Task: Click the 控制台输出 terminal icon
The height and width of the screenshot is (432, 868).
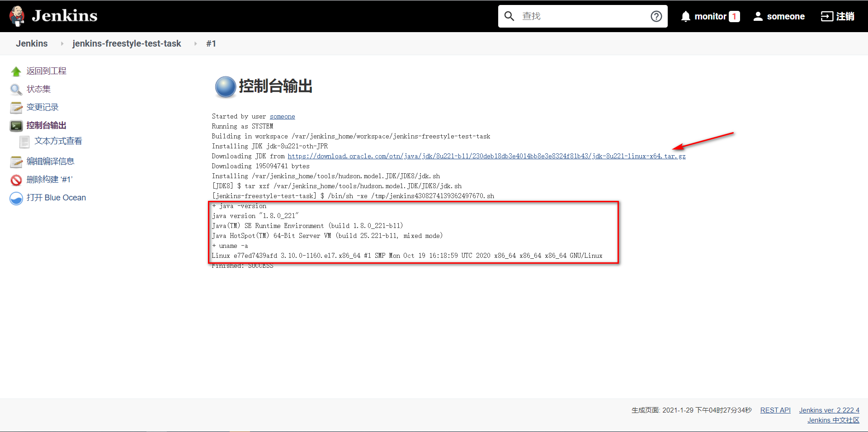Action: pos(16,126)
